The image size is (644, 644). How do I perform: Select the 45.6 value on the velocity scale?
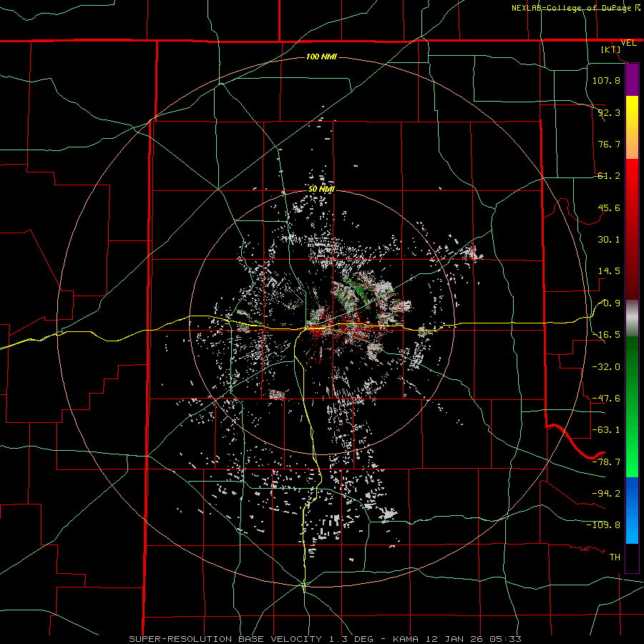click(x=609, y=208)
